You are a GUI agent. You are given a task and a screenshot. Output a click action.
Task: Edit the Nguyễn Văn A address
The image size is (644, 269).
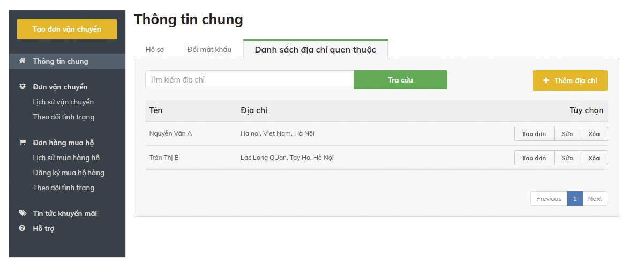click(567, 133)
